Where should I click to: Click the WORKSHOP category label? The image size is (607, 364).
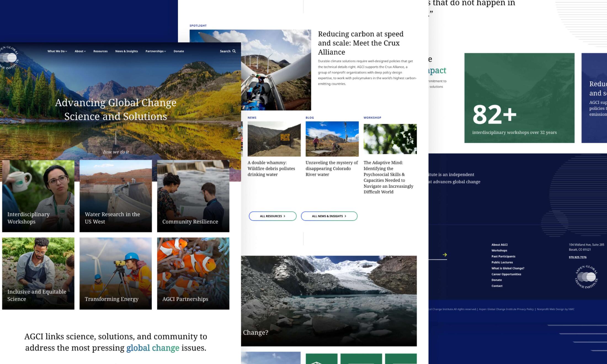click(x=372, y=118)
